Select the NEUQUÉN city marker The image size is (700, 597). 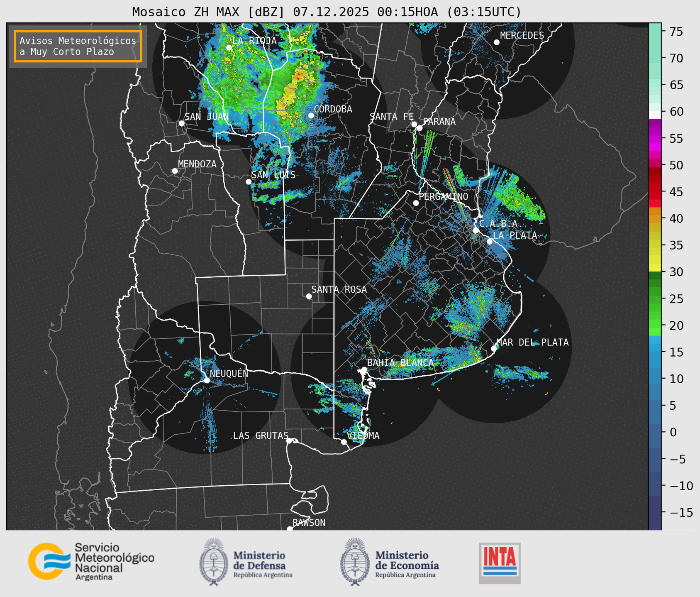(x=207, y=380)
